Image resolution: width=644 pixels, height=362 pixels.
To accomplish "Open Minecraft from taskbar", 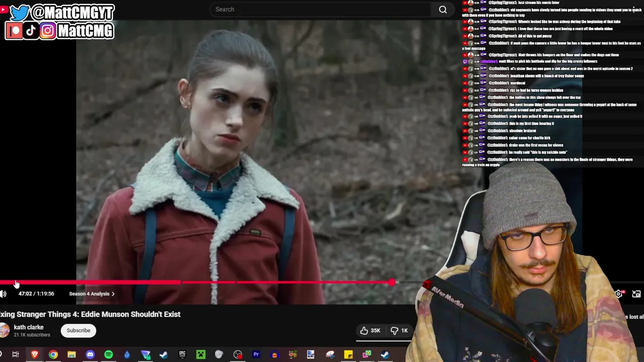I will 201,355.
